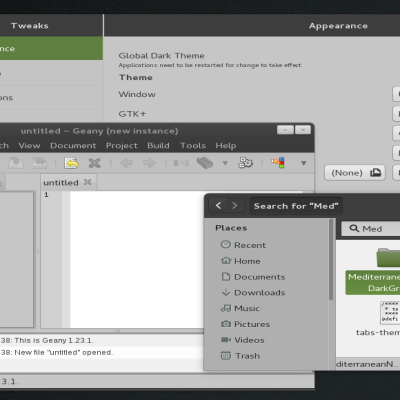Screen dimensions: 400x400
Task: Click the Search for "Med" path button
Action: pyautogui.click(x=296, y=206)
